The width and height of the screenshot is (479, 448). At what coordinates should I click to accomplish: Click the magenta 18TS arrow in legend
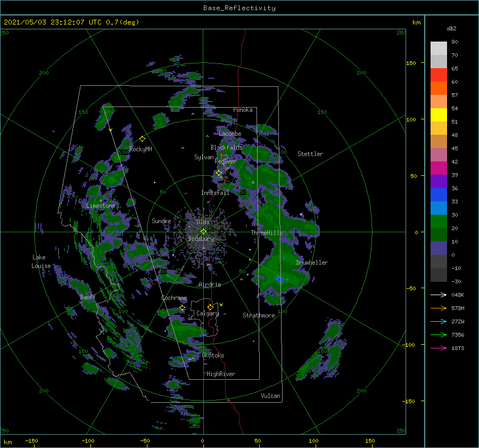[439, 348]
